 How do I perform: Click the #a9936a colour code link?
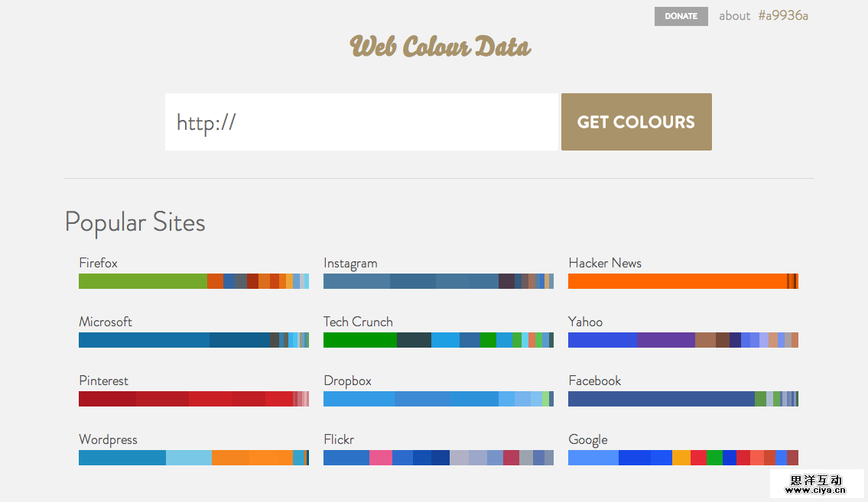pyautogui.click(x=783, y=16)
